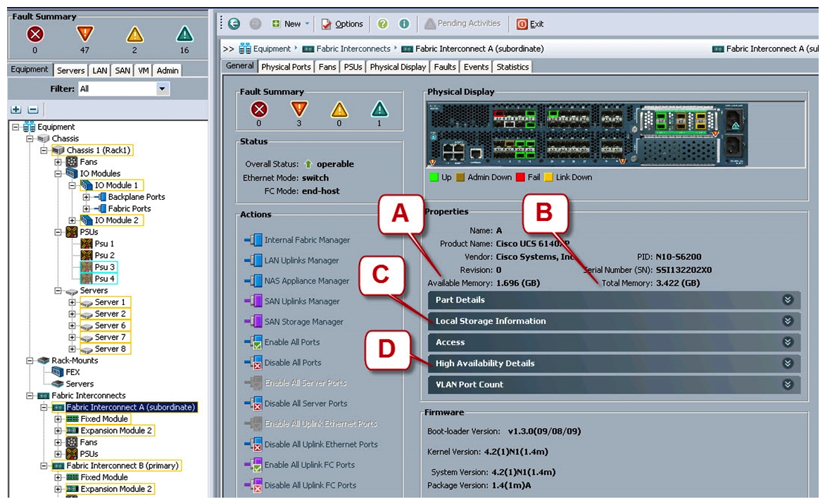
Task: Open the Events tab
Action: (476, 67)
